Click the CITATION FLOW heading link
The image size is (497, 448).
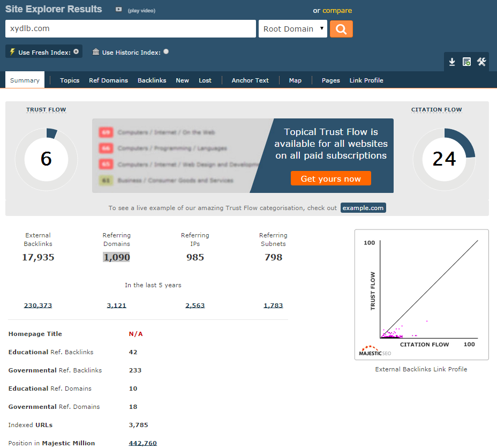point(436,109)
